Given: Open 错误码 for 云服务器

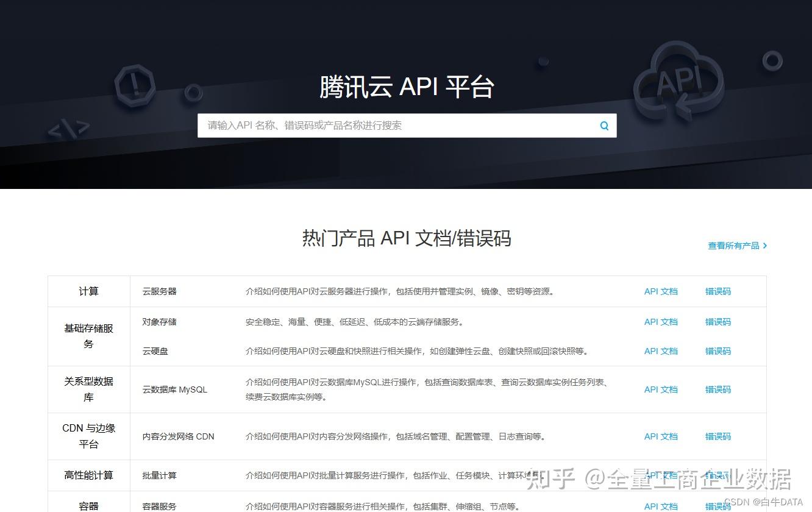Looking at the screenshot, I should 718,291.
